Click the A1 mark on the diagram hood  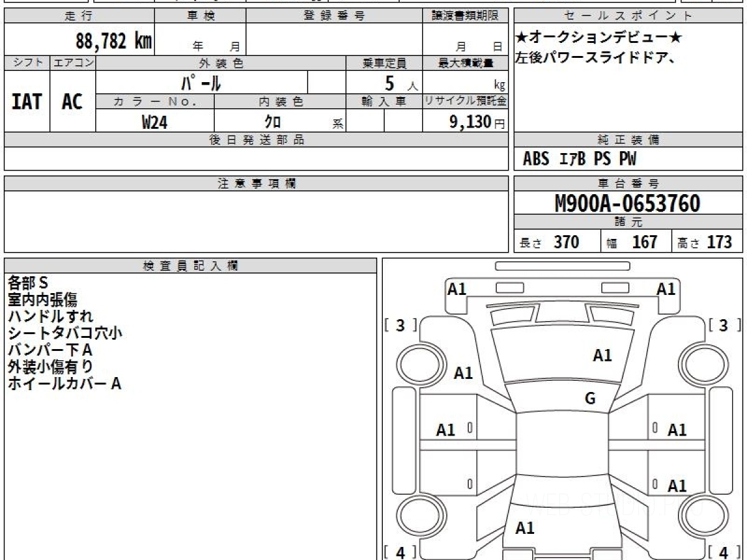603,356
